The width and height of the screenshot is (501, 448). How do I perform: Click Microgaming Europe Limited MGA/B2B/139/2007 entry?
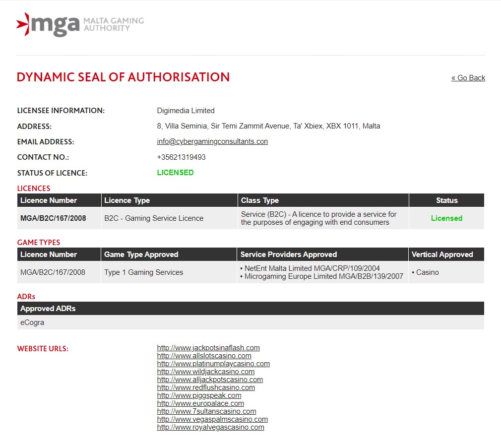322,276
